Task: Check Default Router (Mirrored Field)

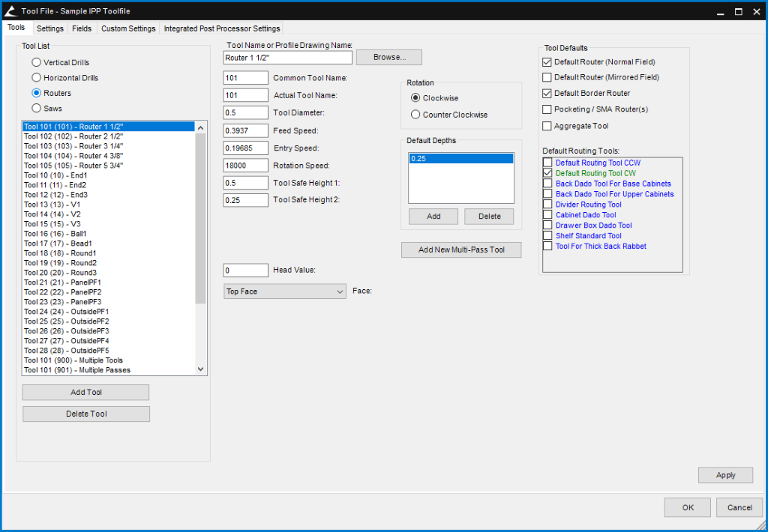Action: [x=547, y=77]
